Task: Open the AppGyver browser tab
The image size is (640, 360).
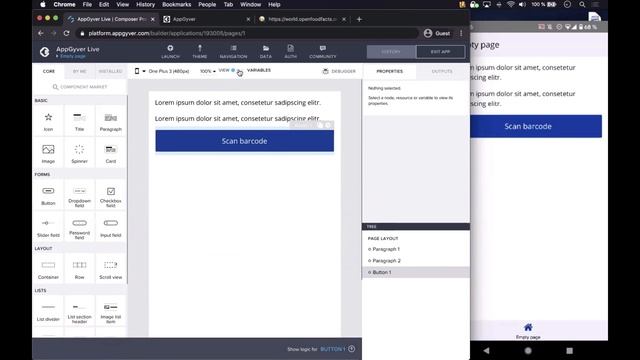Action: [206, 19]
